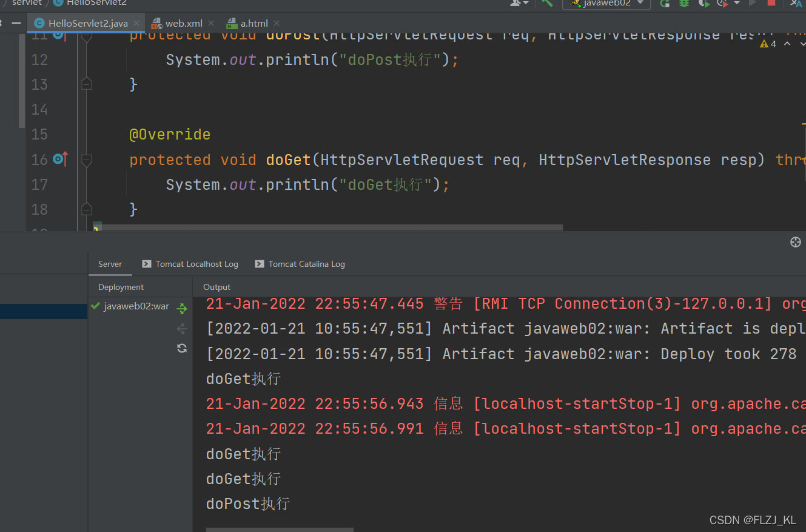Viewport: 806px width, 532px height.
Task: Collapse the doGet method fold on line 16
Action: [x=87, y=160]
